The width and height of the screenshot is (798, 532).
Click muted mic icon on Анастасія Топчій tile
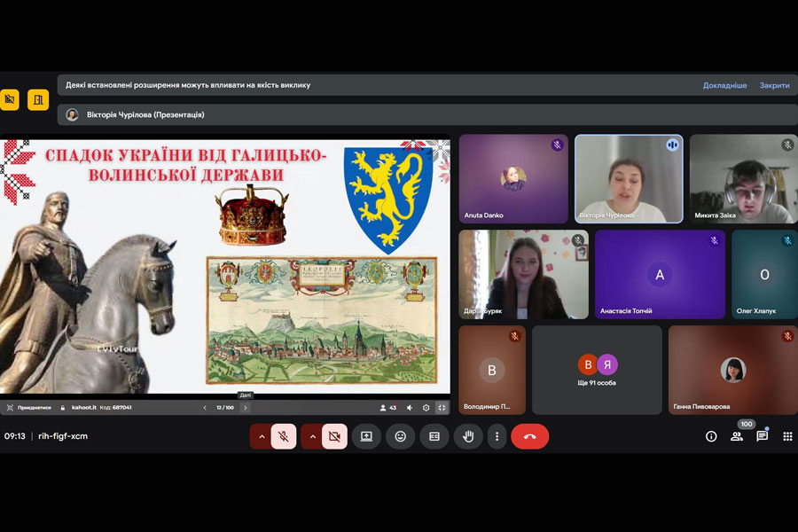[x=715, y=240]
